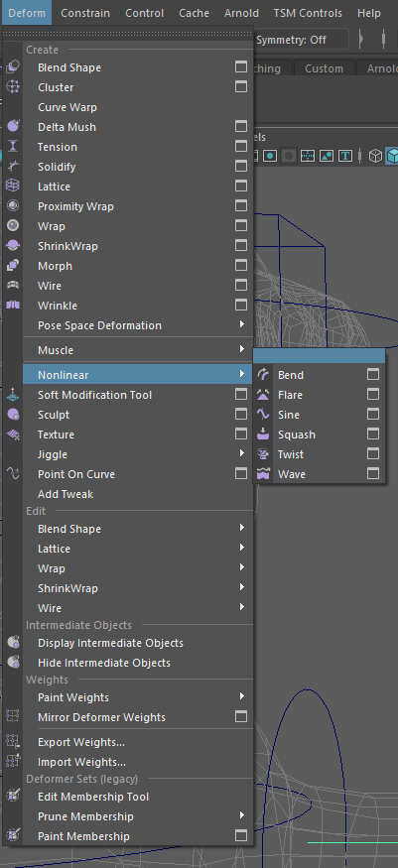Click the Lattice deformer icon
Viewport: 398px width, 868px height.
(x=13, y=186)
